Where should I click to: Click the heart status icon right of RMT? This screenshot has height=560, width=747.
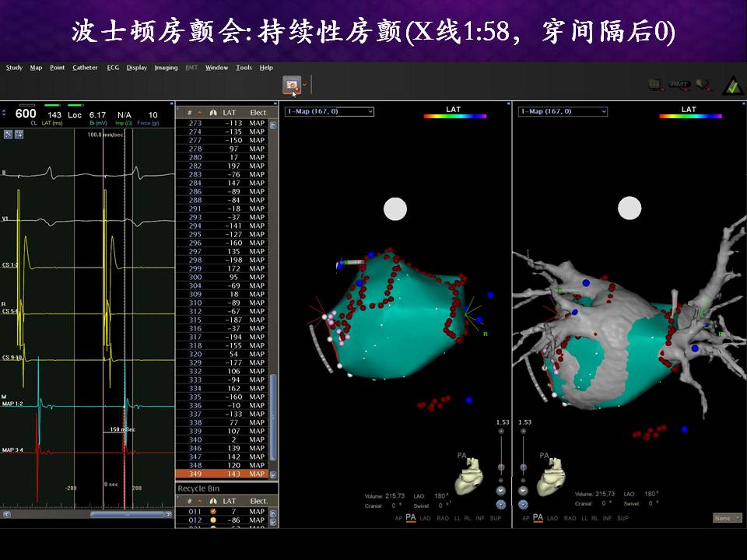(x=703, y=85)
